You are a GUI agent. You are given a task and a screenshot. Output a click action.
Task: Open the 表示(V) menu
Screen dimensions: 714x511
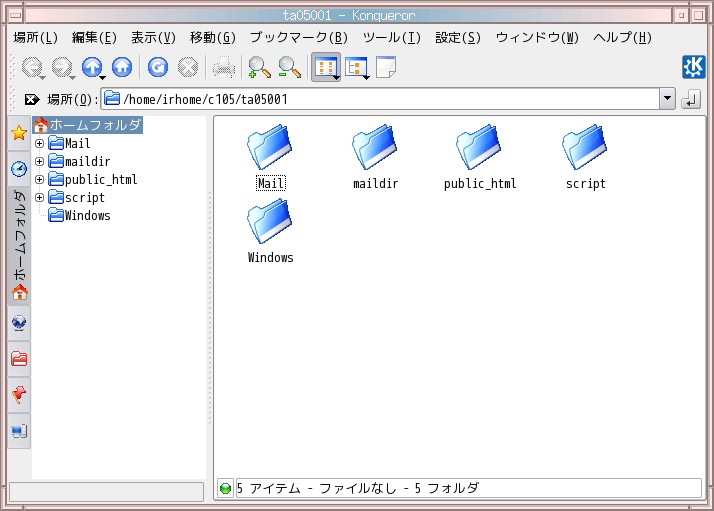[153, 37]
